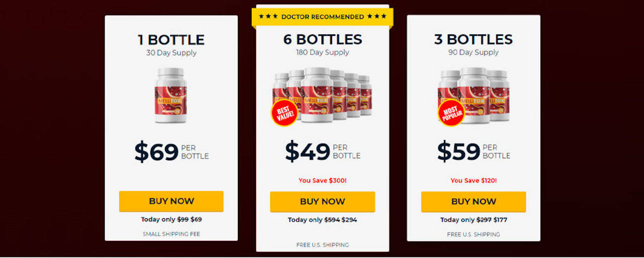Select the six bottles product image
644x258 pixels.
[323, 96]
